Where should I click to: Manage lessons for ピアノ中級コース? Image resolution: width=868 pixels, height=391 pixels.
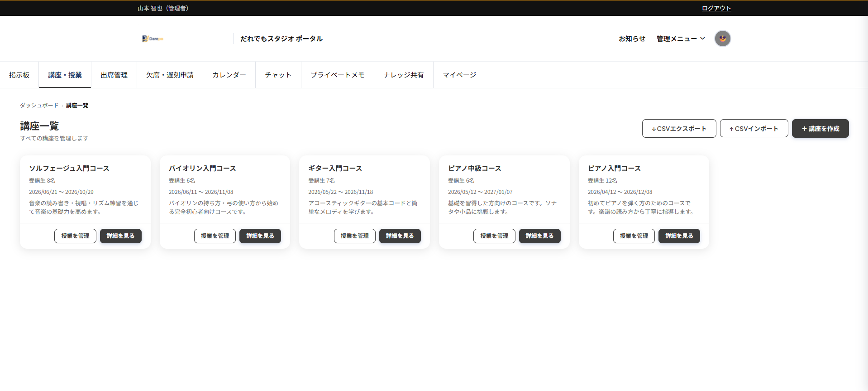494,236
